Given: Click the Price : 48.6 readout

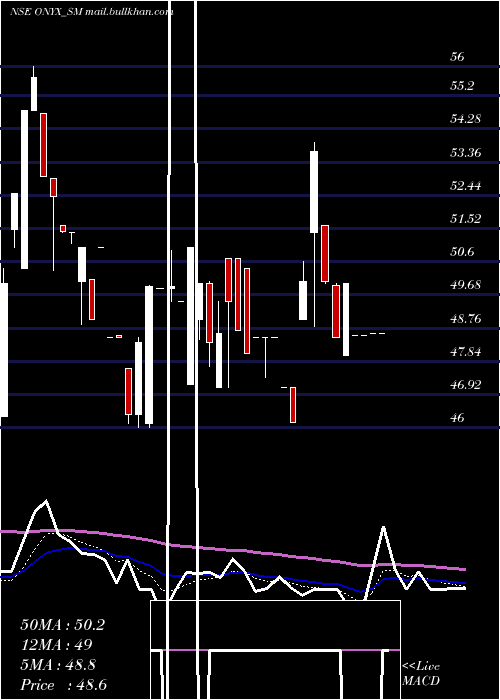Looking at the screenshot, I should point(63,685).
